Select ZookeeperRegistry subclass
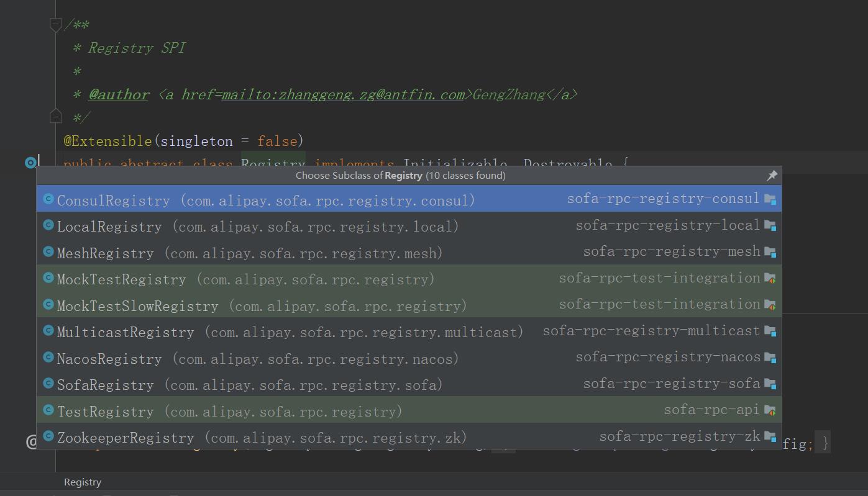Screen dimensions: 868x496 409,436
